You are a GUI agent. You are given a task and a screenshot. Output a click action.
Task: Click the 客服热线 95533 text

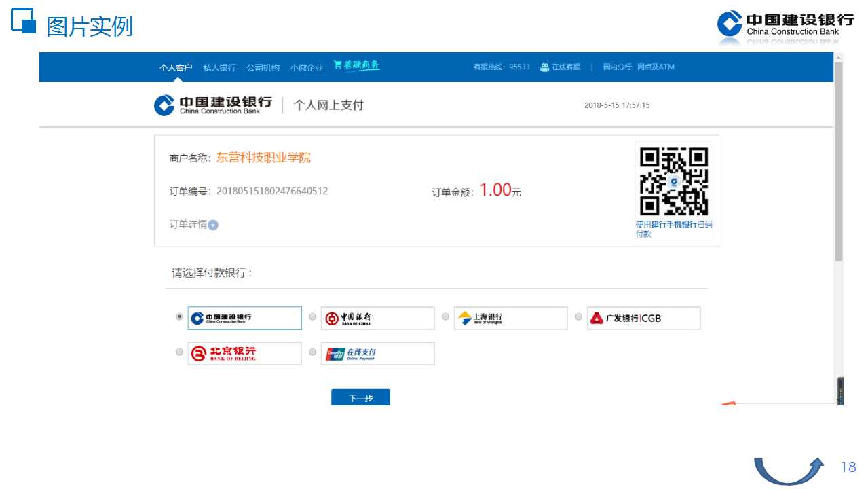[502, 67]
